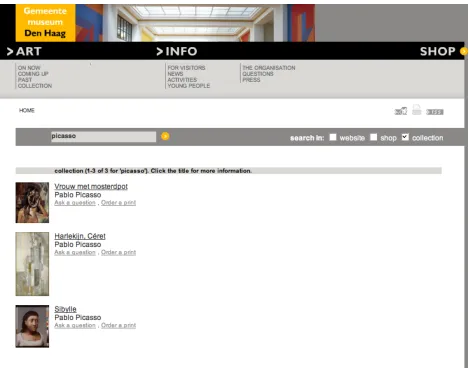Image resolution: width=469 pixels, height=368 pixels.
Task: Open FOR VISITORS under Info
Action: click(186, 68)
